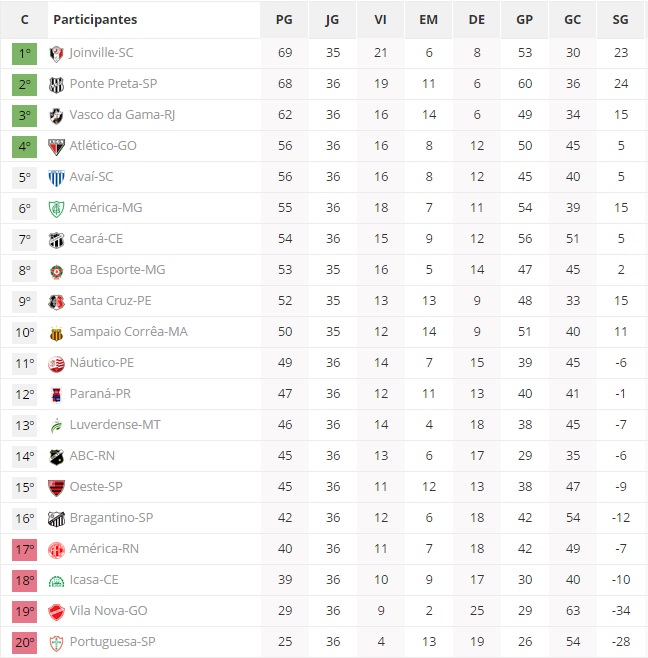The image size is (648, 658).
Task: Select the Vasco da Gama-RJ crest icon
Action: [56, 116]
